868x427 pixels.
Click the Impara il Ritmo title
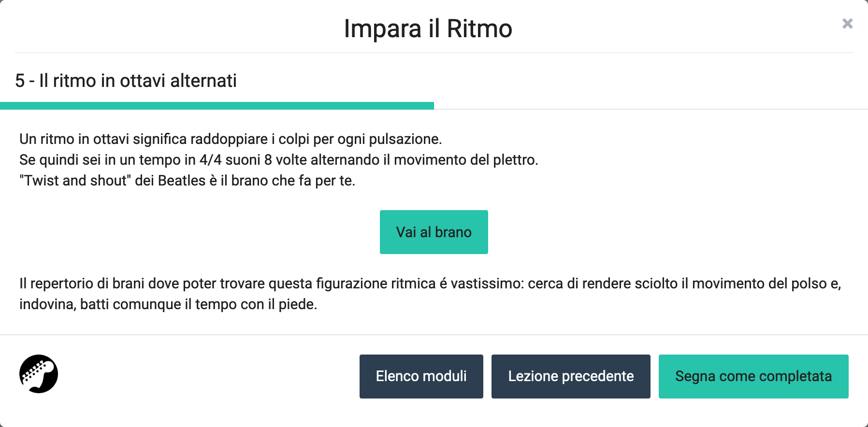coord(428,28)
